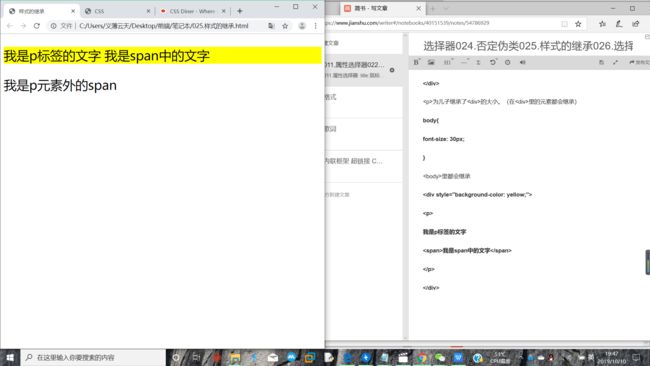Go back in Chrome
Screen dimensions: 650x366
click(10, 26)
